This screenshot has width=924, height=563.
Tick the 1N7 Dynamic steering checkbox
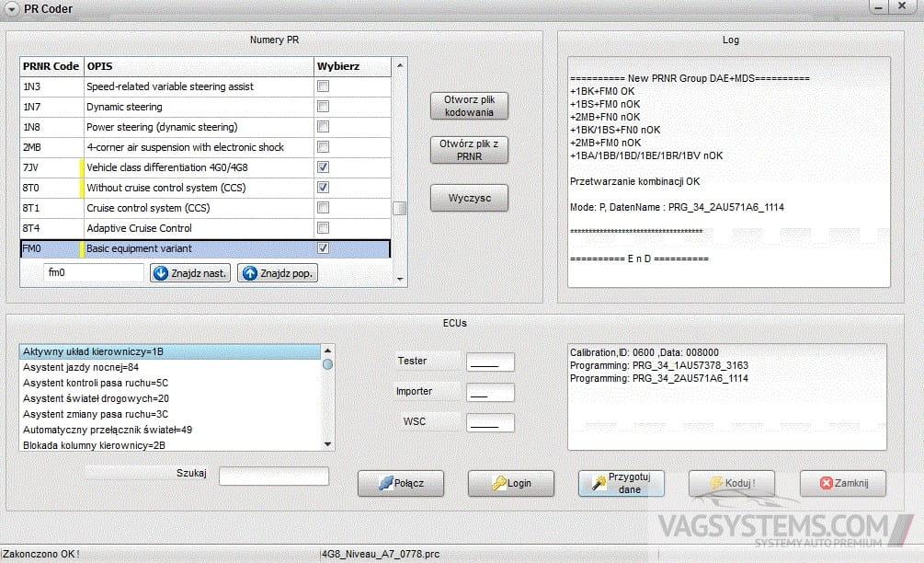tap(323, 107)
